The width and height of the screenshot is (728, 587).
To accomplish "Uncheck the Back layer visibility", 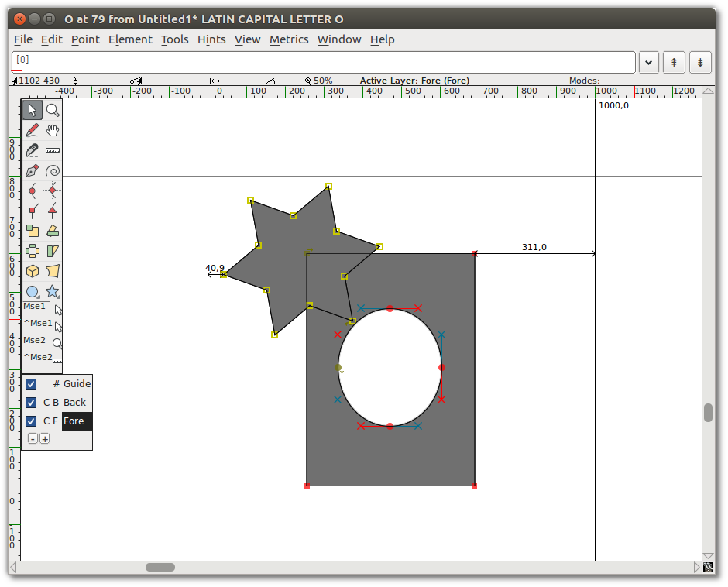I will pos(31,402).
